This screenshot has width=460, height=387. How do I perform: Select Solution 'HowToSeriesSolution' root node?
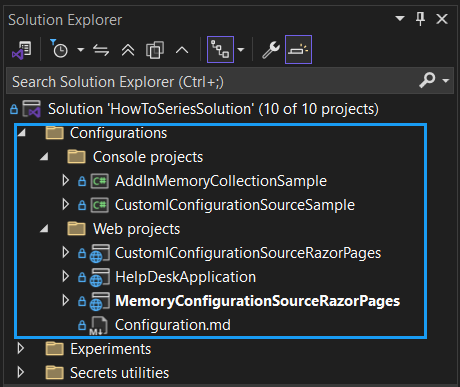(213, 109)
